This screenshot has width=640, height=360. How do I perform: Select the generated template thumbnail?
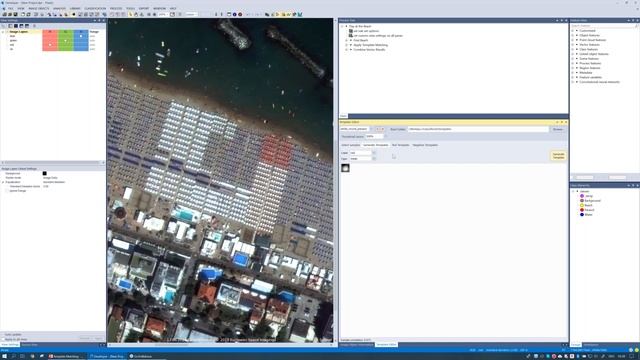[x=345, y=168]
